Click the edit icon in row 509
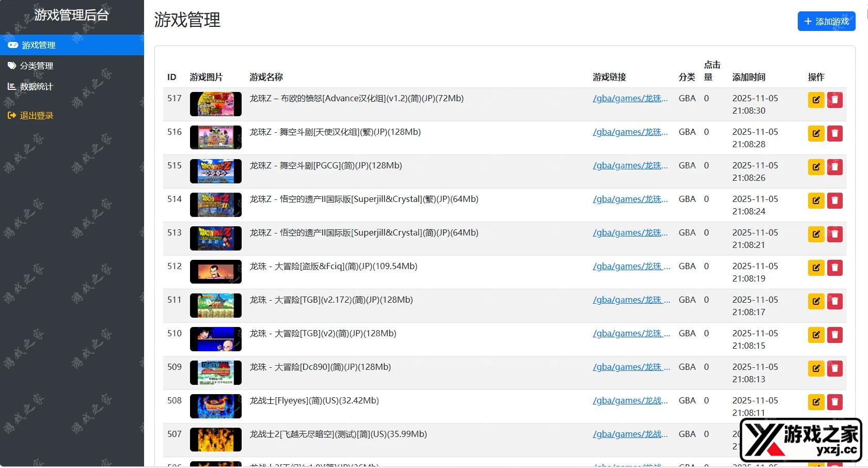 pyautogui.click(x=816, y=369)
